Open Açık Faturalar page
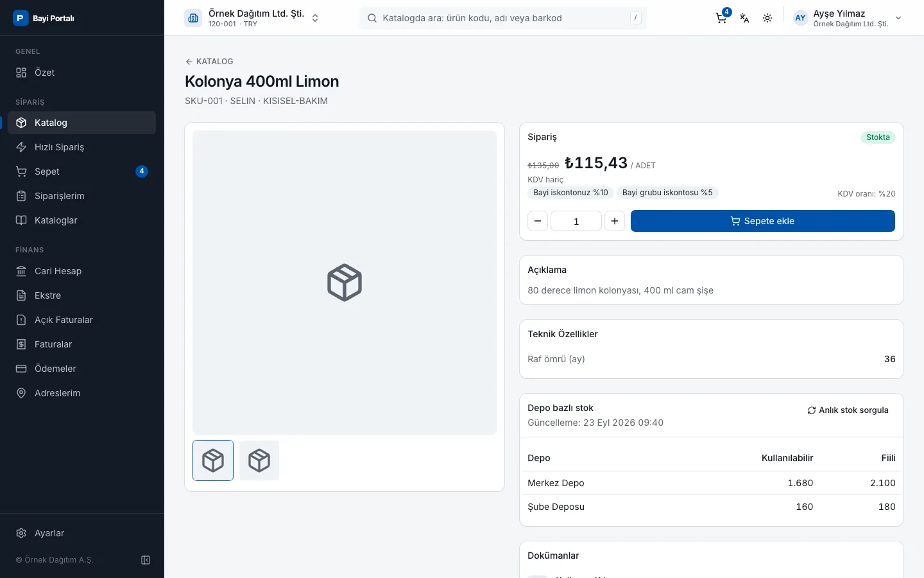924x578 pixels. click(81, 320)
